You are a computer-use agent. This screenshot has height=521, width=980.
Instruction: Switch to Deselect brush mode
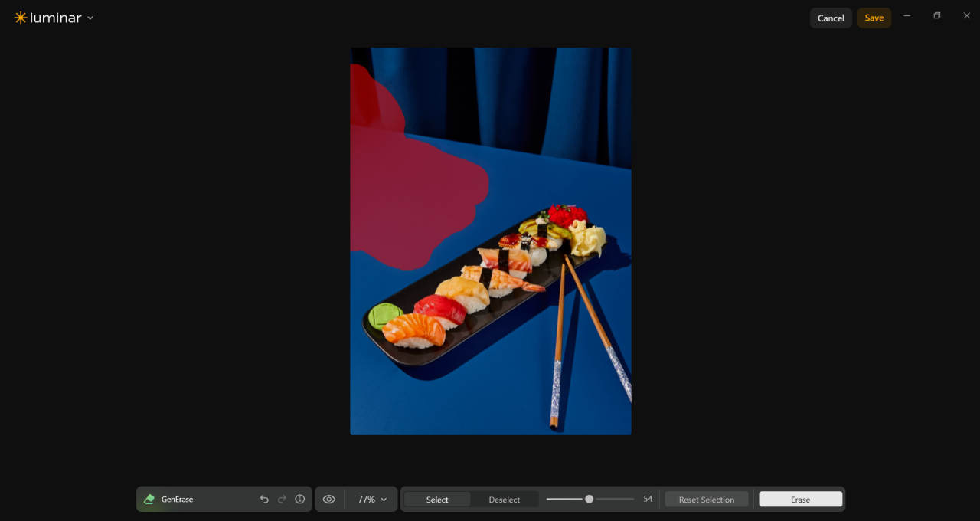[505, 500]
